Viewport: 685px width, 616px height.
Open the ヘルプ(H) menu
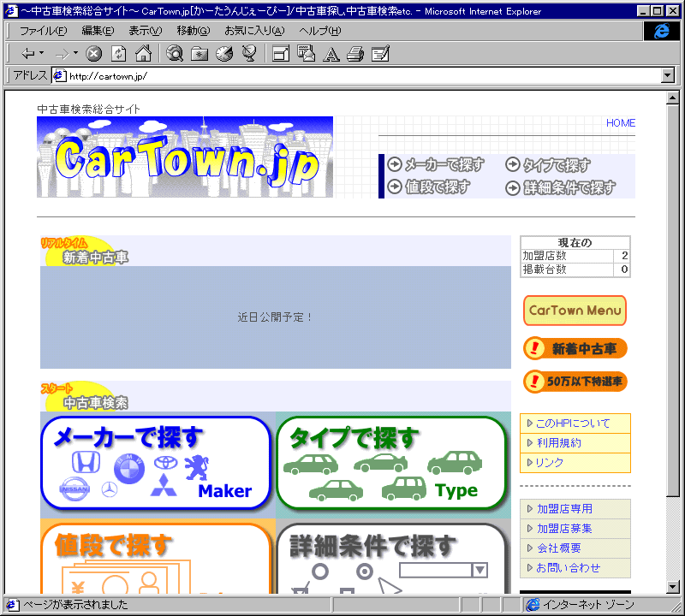[x=319, y=31]
